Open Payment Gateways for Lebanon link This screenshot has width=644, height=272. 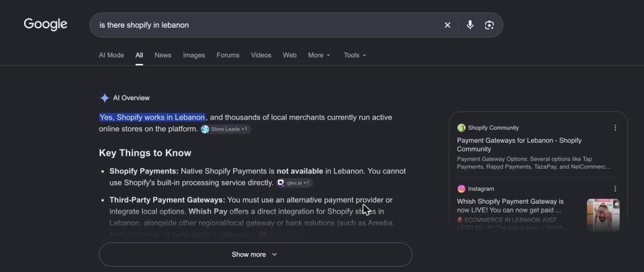pyautogui.click(x=519, y=145)
